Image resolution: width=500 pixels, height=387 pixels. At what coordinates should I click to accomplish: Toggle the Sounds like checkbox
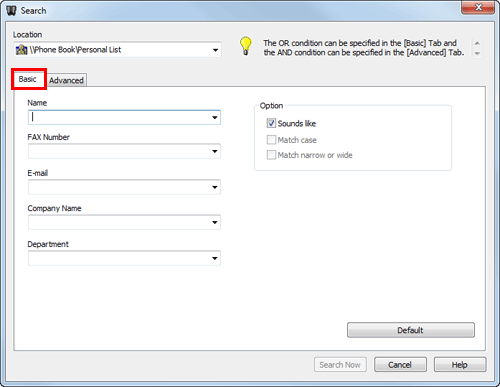coord(271,123)
